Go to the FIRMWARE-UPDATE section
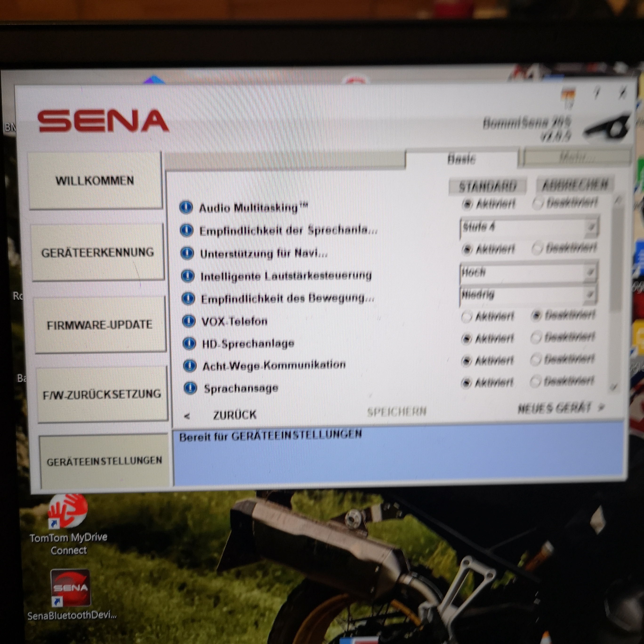Image resolution: width=644 pixels, height=644 pixels. (100, 325)
